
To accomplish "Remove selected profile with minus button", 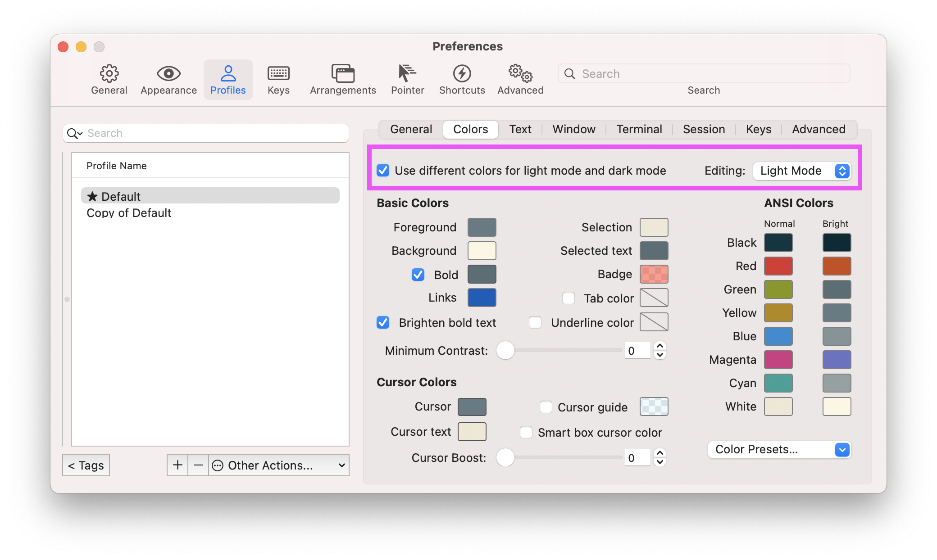I will 198,465.
